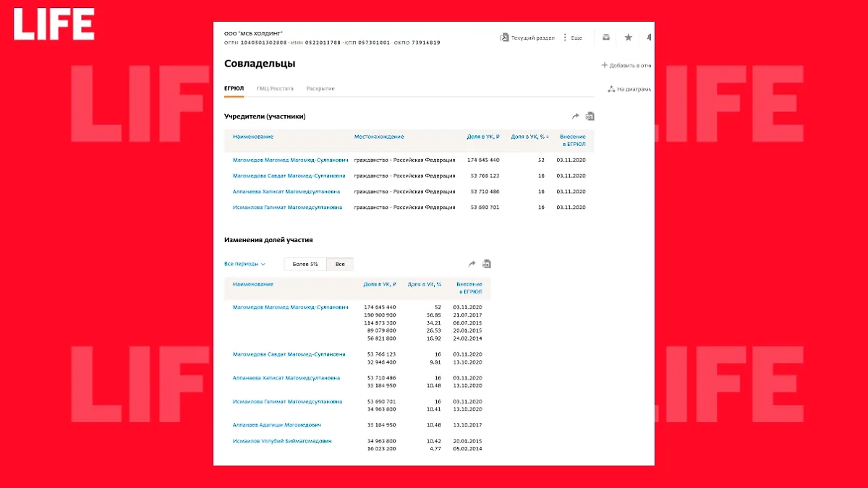This screenshot has width=868, height=488.
Task: Click На диаграмму diagram icon
Action: (x=610, y=89)
